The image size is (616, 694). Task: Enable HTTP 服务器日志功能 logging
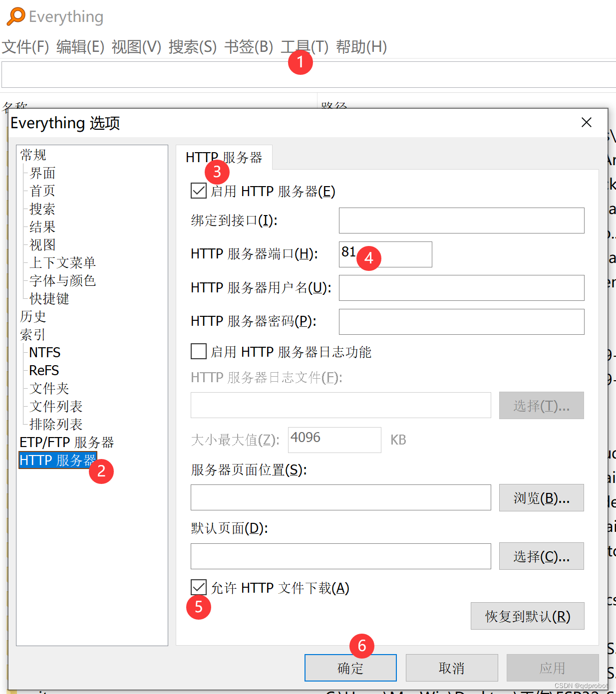198,351
